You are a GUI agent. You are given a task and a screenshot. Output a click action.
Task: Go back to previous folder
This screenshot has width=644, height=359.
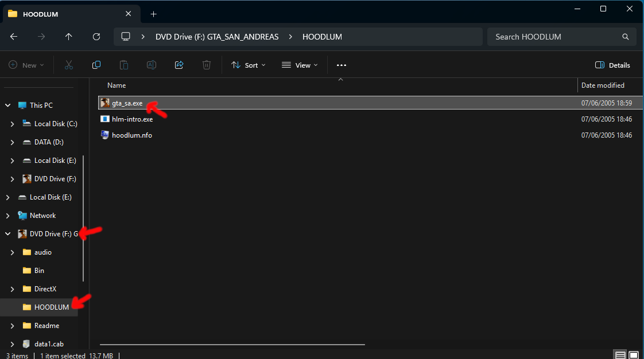14,37
